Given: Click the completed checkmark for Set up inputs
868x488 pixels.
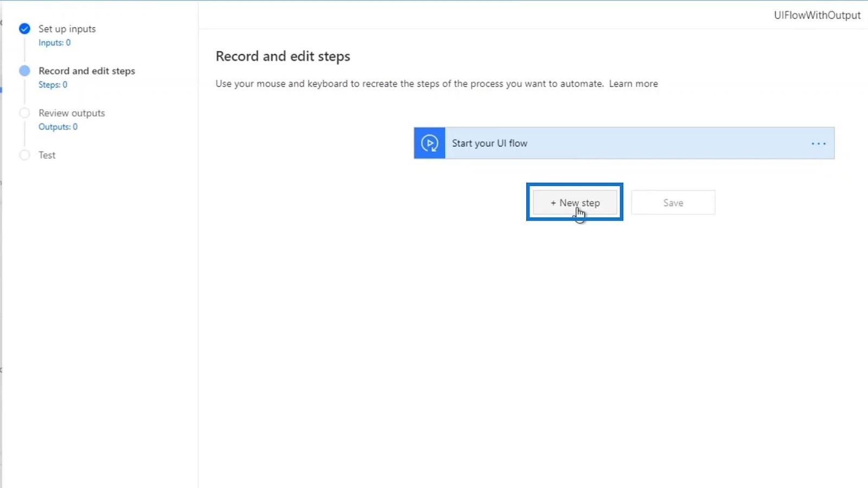Looking at the screenshot, I should click(24, 29).
